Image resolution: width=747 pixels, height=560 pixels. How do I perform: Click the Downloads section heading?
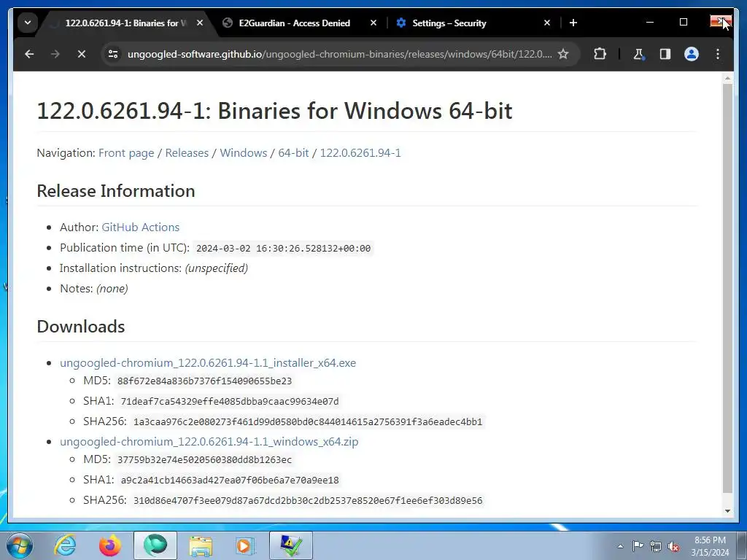(81, 327)
